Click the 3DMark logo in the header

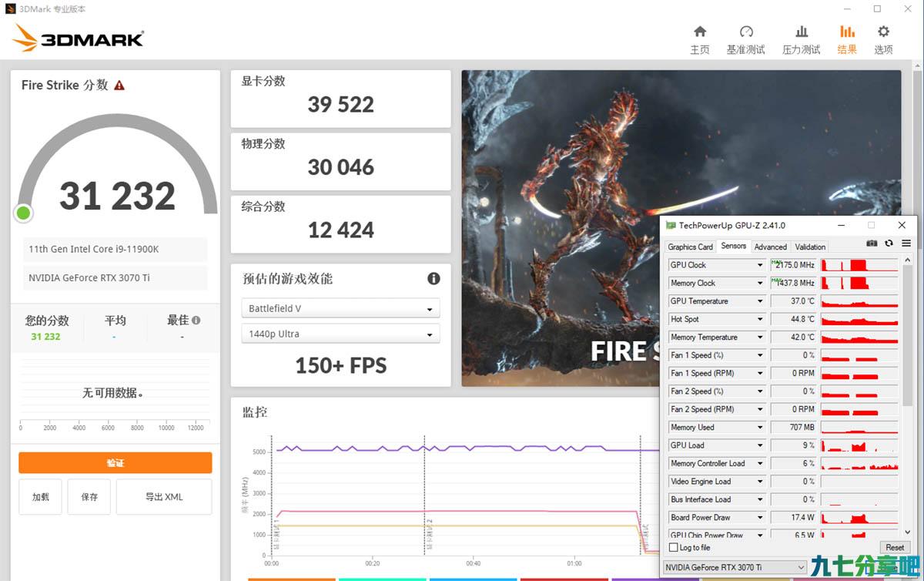point(79,39)
